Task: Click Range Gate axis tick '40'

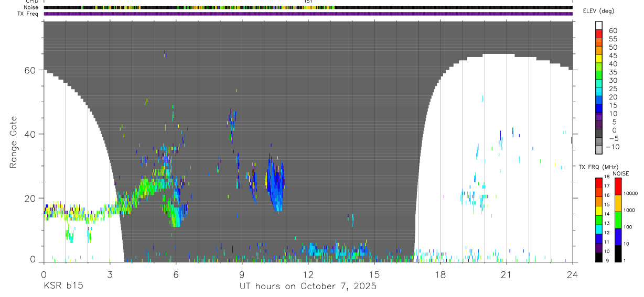Action: coord(30,134)
